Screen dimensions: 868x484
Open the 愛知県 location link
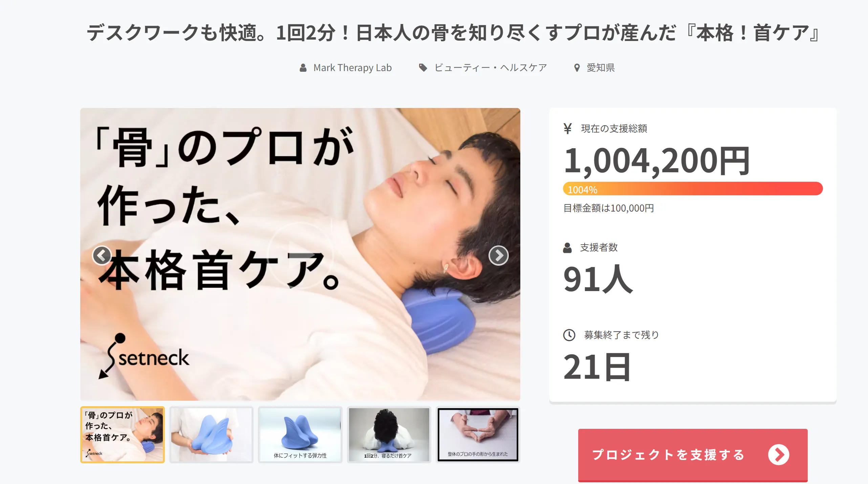(601, 68)
